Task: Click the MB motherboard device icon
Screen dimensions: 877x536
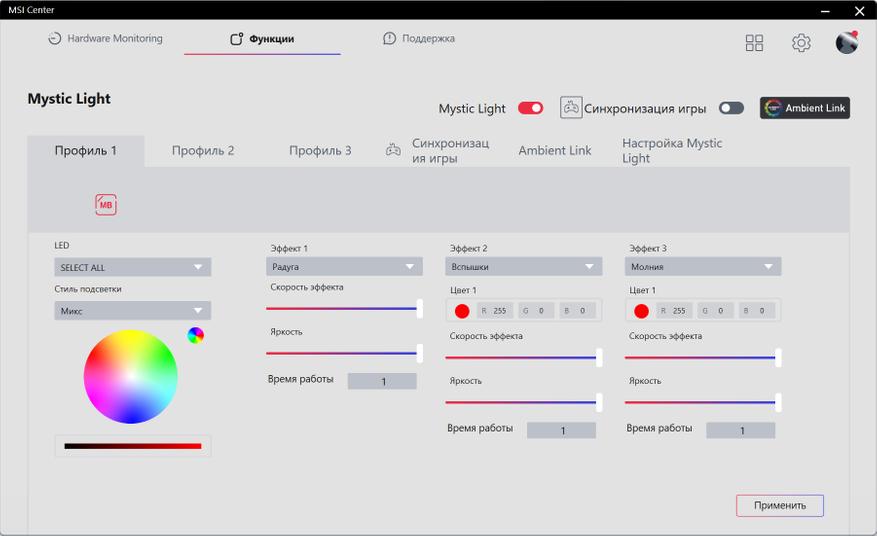Action: 106,205
